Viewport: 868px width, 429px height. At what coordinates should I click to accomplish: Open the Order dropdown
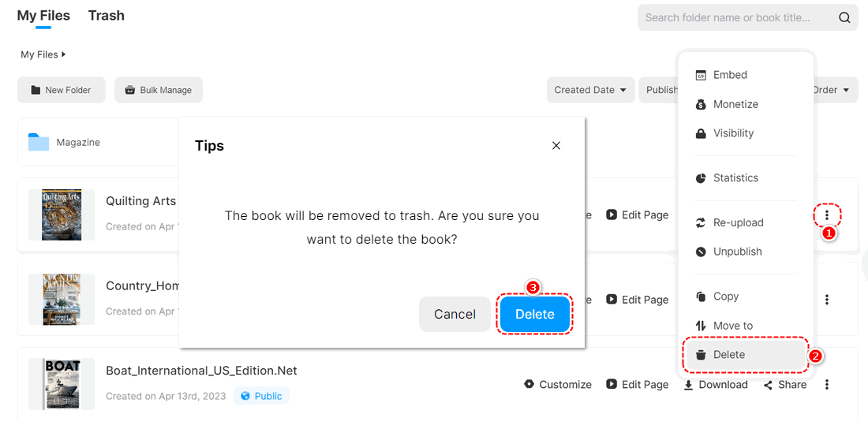coord(832,90)
